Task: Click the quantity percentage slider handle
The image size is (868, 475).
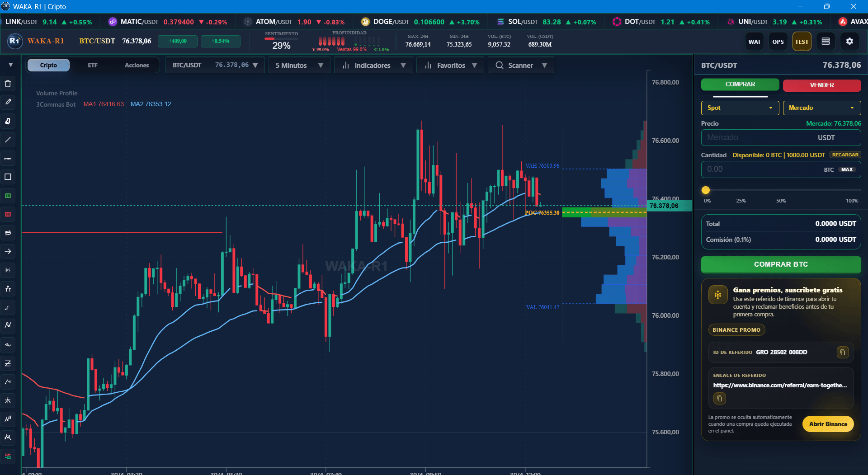Action: pos(706,190)
